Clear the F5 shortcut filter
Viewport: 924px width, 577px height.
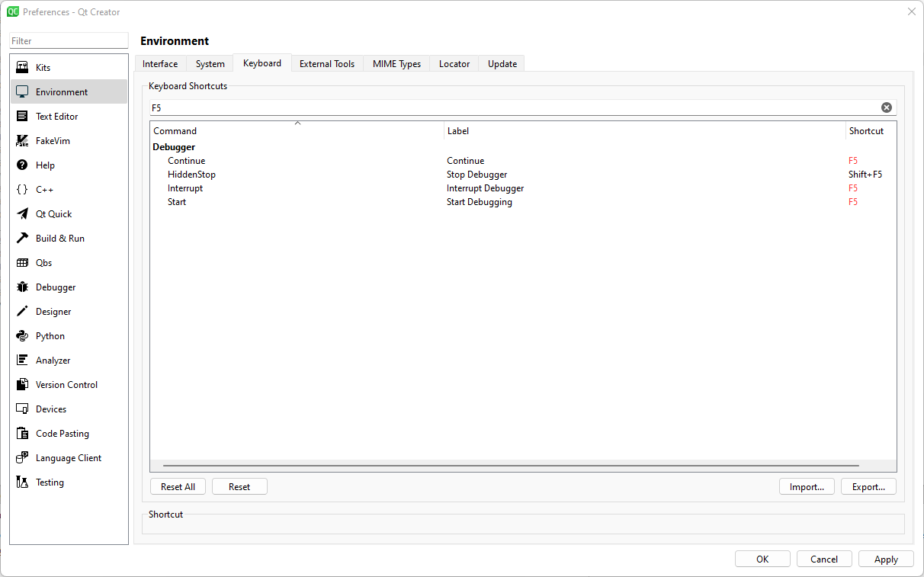[887, 107]
